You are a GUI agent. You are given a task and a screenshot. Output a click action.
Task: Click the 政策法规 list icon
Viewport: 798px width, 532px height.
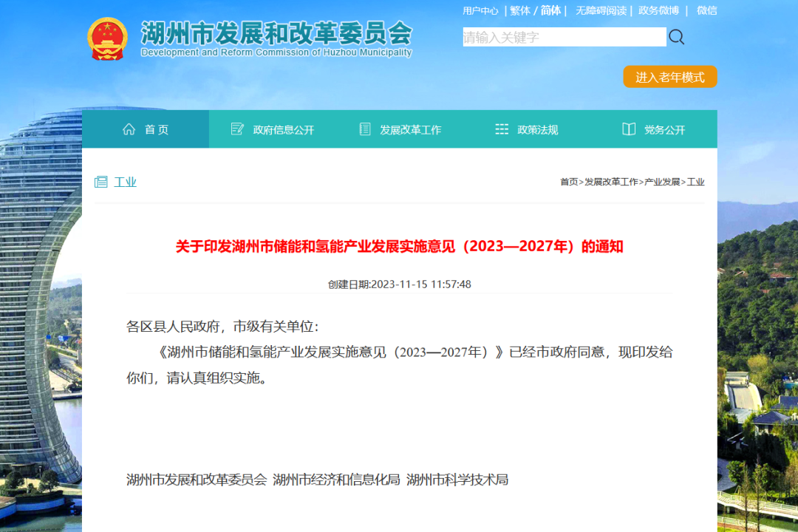pyautogui.click(x=502, y=129)
